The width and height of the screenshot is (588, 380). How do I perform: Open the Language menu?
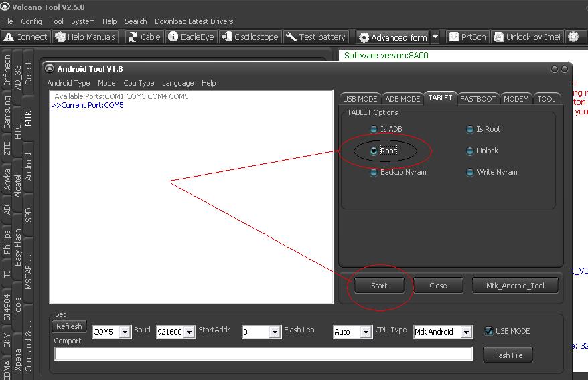point(177,83)
